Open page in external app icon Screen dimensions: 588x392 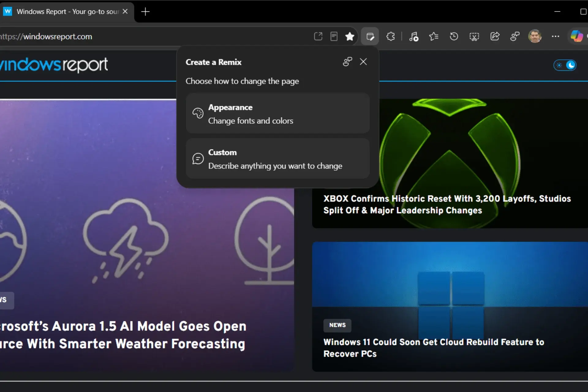point(318,36)
